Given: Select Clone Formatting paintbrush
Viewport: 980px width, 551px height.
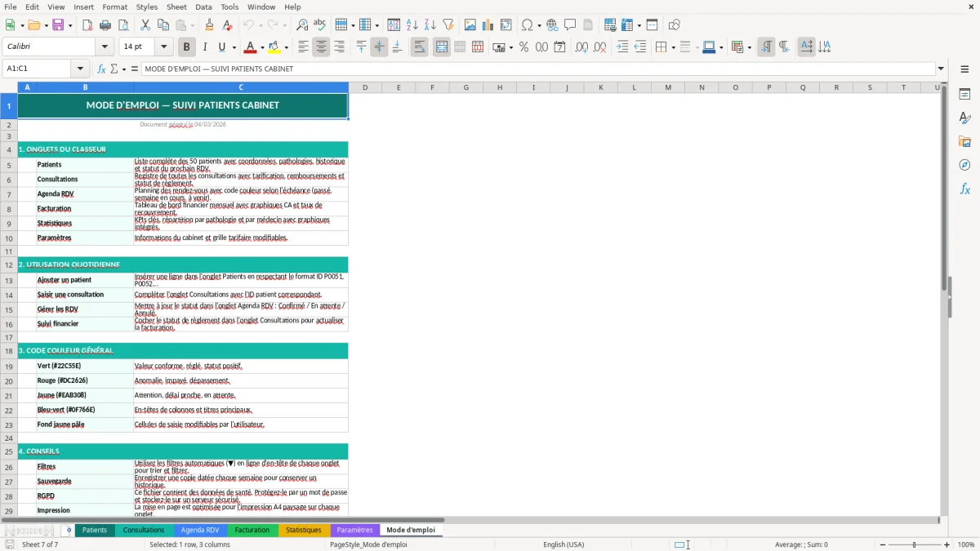Looking at the screenshot, I should 209,25.
